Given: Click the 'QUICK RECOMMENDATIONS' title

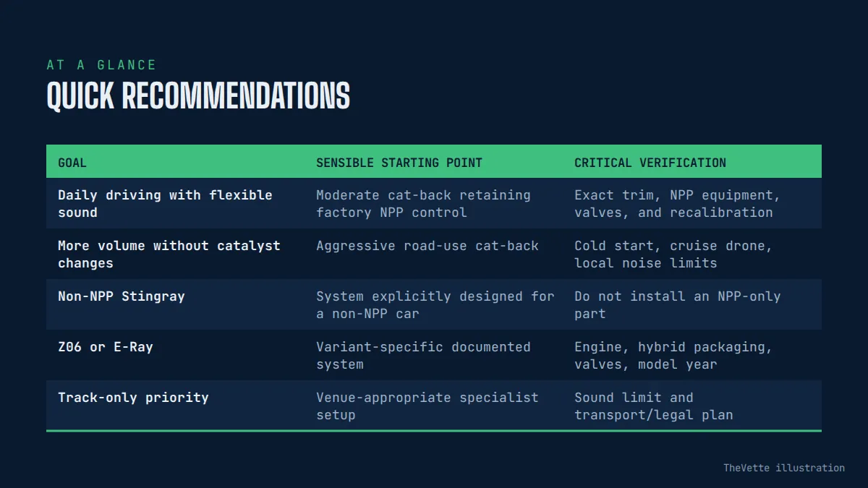Looking at the screenshot, I should 198,95.
